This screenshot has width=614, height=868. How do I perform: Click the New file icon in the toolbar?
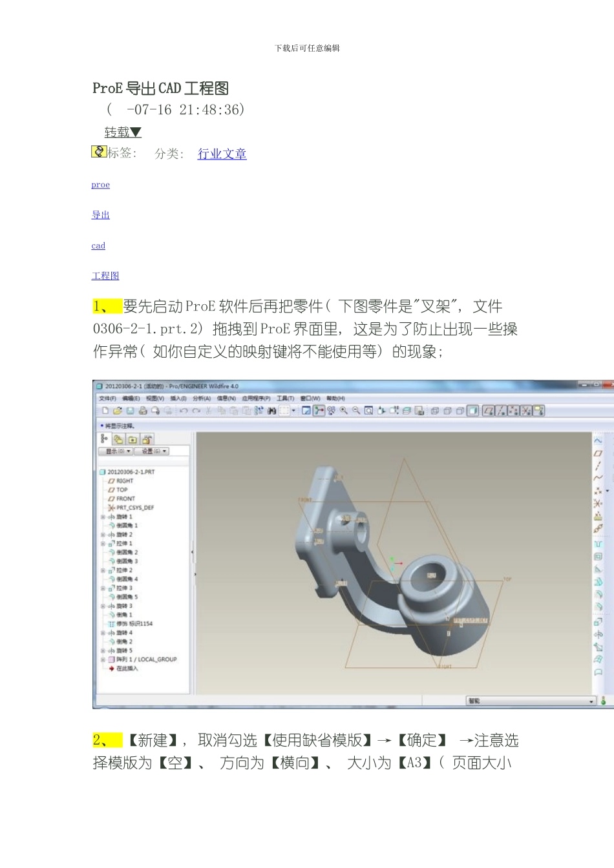[105, 410]
